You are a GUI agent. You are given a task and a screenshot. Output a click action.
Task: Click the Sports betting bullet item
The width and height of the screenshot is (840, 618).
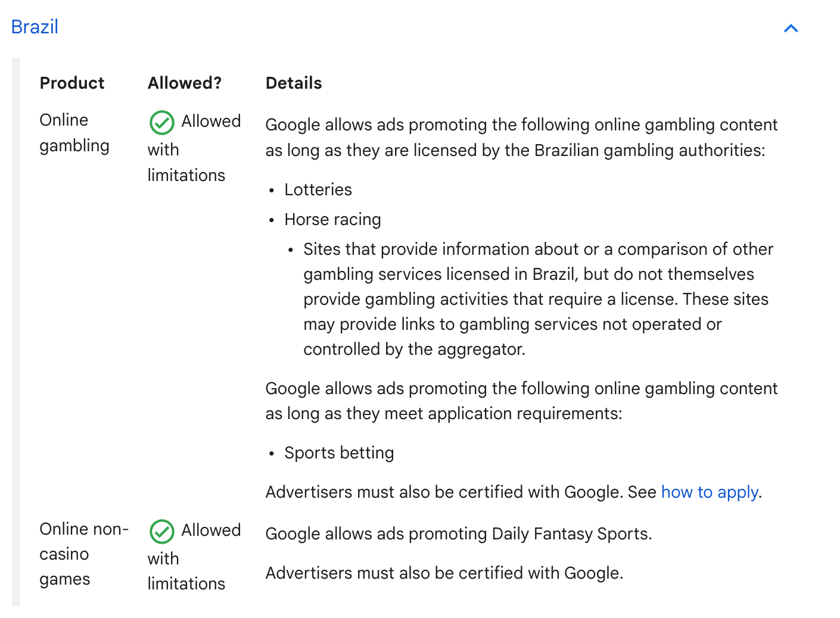[x=339, y=452]
